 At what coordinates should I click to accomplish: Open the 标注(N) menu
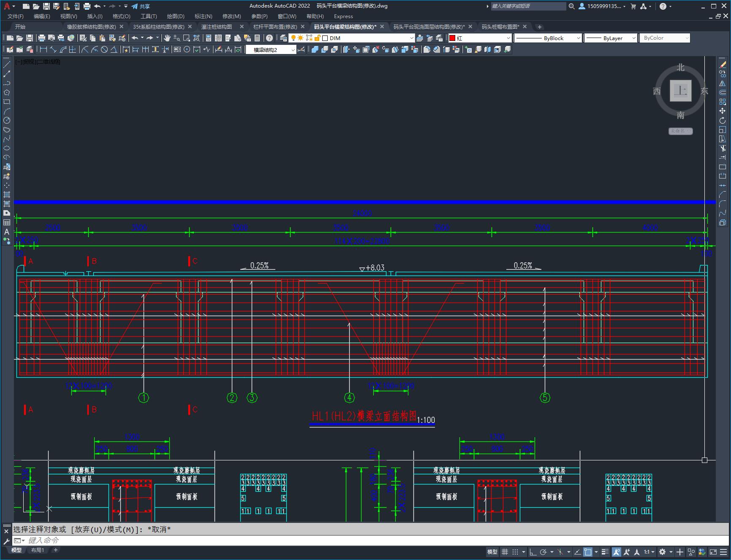pyautogui.click(x=203, y=16)
